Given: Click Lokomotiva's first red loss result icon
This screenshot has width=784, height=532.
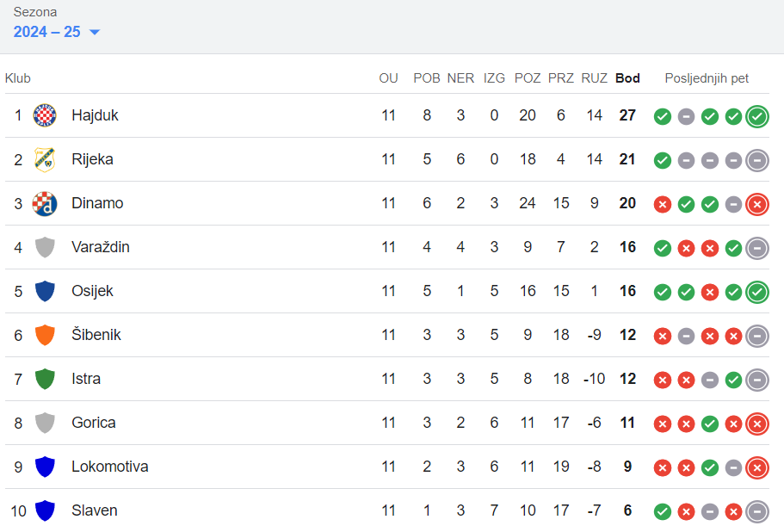Looking at the screenshot, I should (662, 467).
